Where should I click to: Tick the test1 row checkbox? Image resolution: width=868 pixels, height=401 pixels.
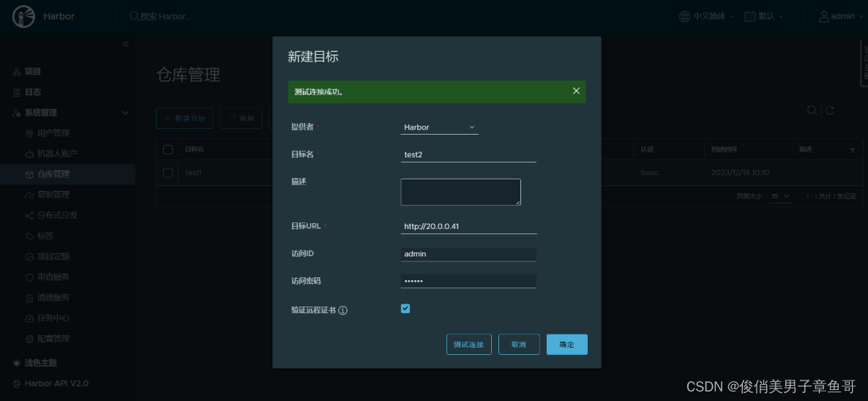point(168,173)
